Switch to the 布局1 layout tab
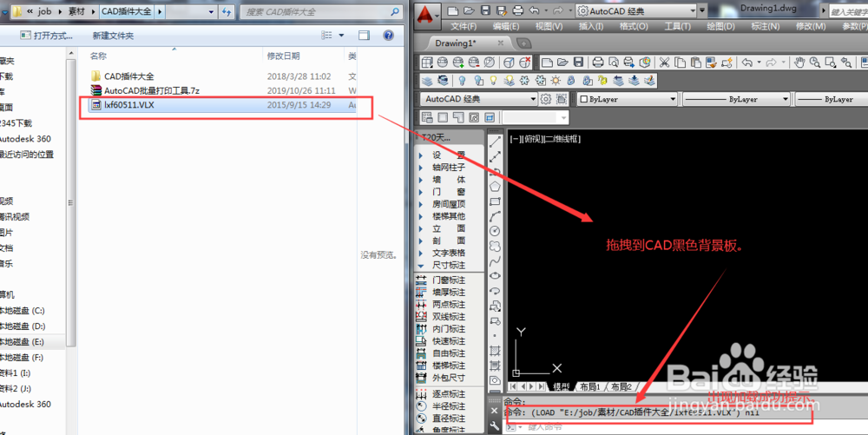 tap(589, 387)
